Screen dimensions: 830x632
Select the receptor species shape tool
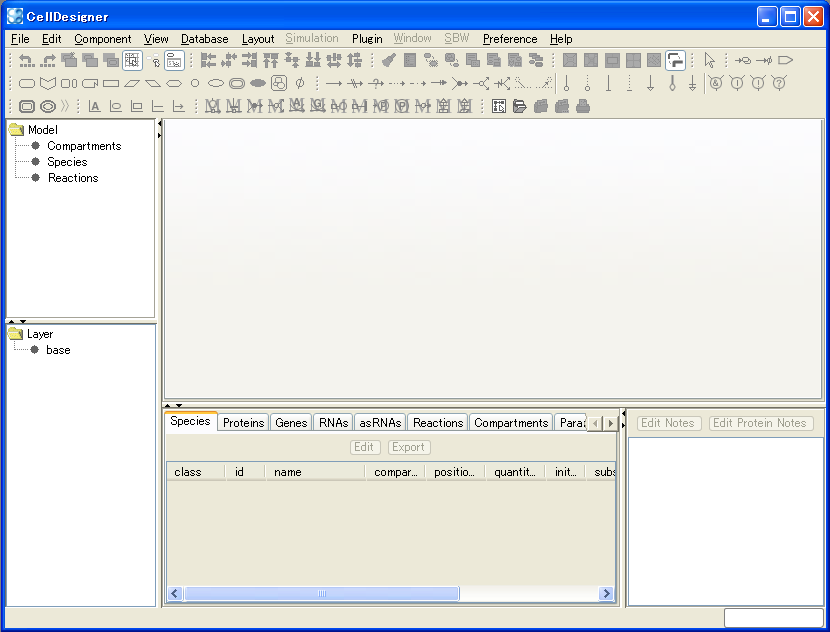point(48,84)
